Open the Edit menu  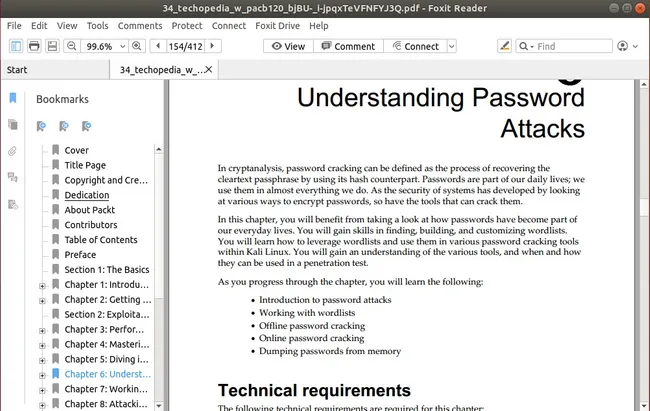[x=39, y=26]
